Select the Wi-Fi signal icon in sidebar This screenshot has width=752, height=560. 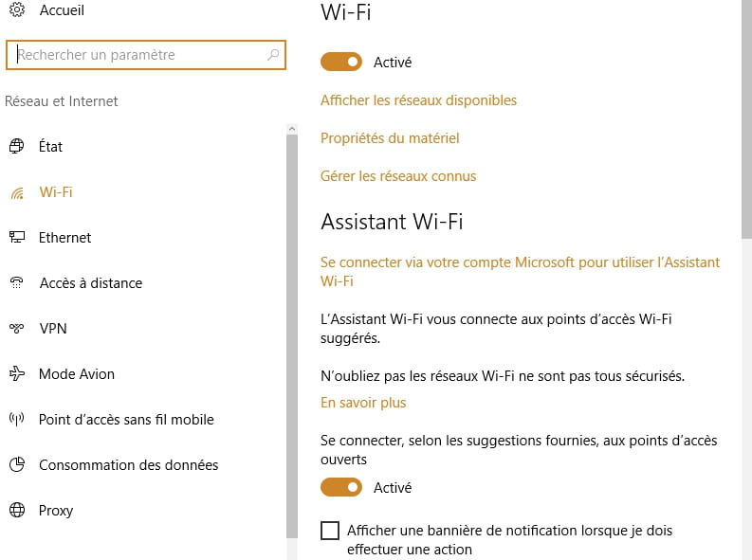(17, 192)
